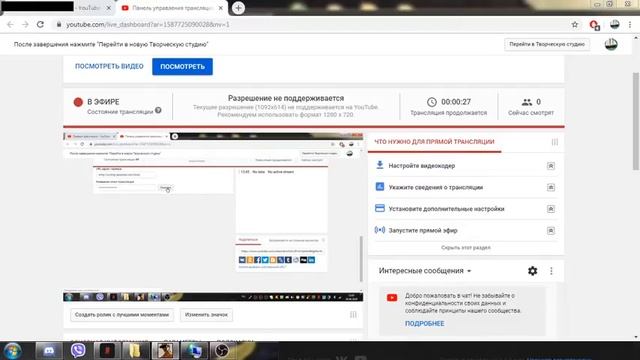Click the live stream preview thumbnail
640x360 pixels.
tap(213, 217)
